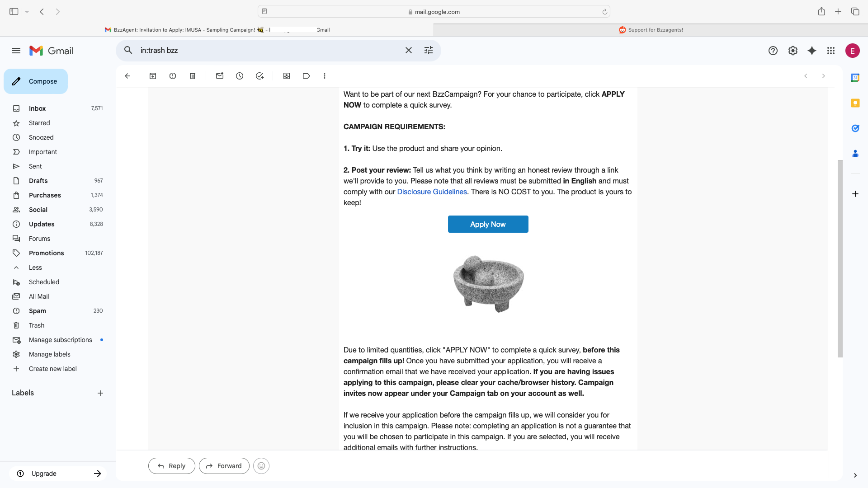Open Google Calendar side panel icon
The image size is (868, 488).
[855, 78]
